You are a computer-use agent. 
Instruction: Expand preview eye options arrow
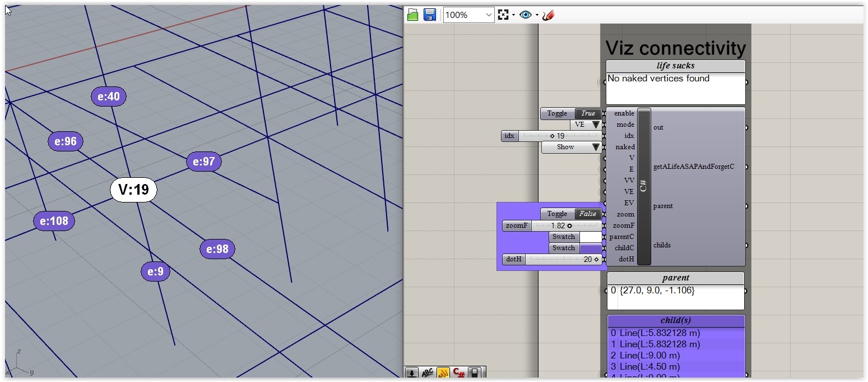(537, 15)
